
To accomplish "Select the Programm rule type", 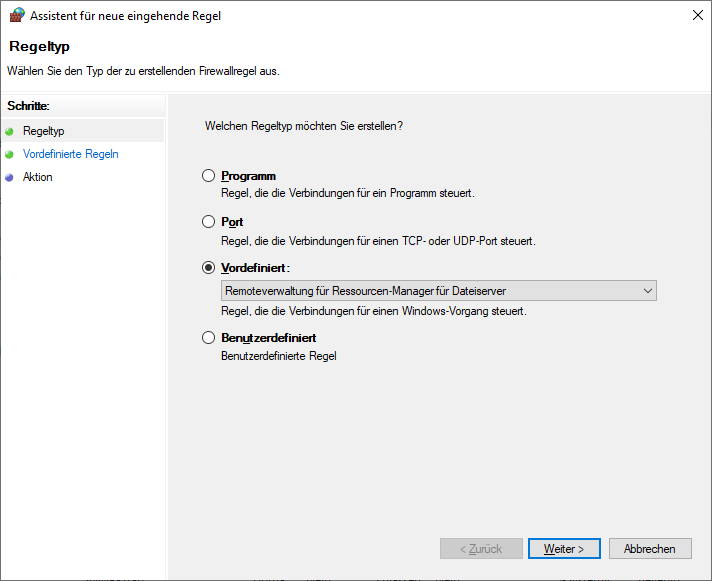I will tap(208, 176).
